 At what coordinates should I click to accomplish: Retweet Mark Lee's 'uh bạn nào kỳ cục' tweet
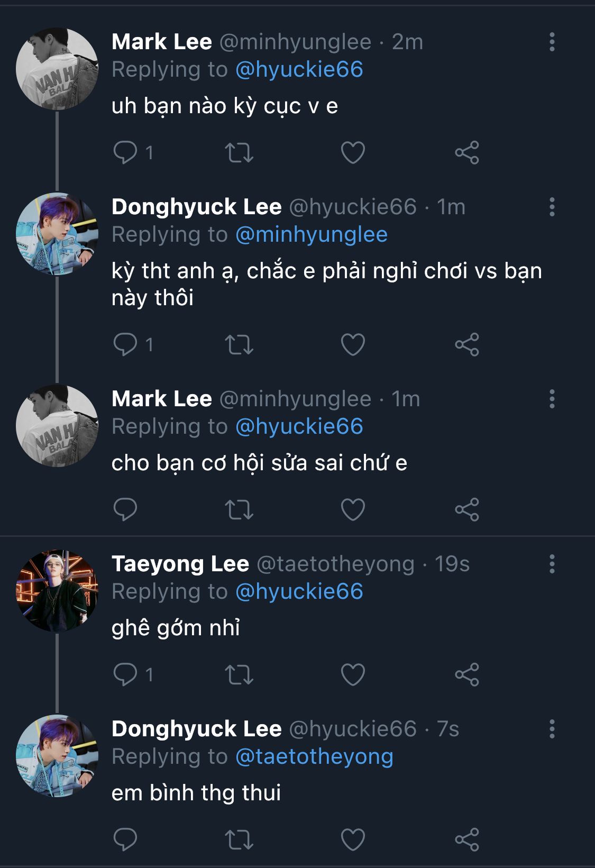(x=239, y=152)
